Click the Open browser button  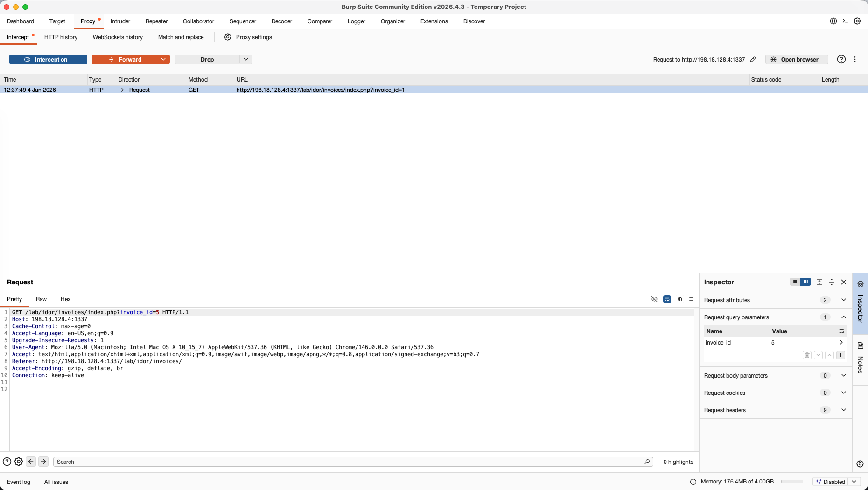[796, 59]
